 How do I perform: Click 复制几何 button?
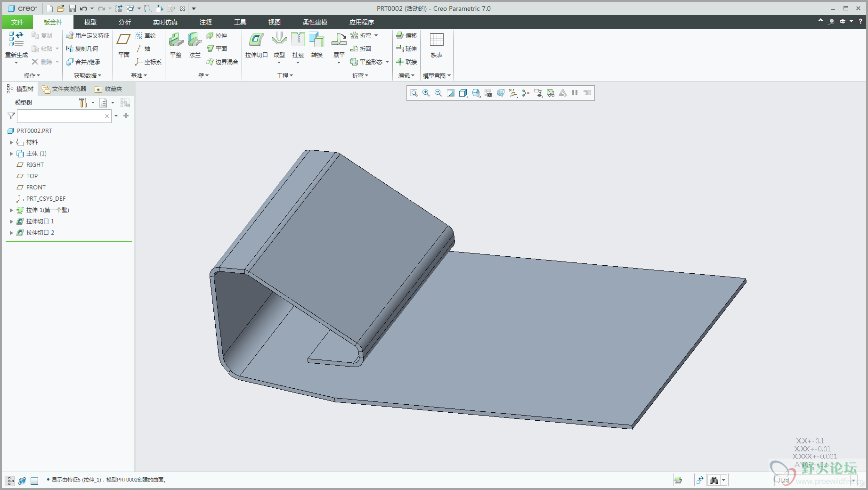[82, 49]
